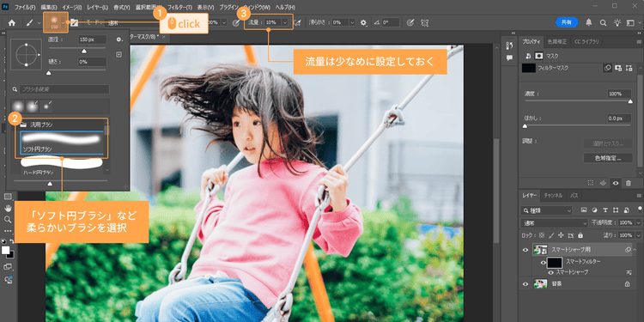Select the filter mask button in Properties
This screenshot has width=644, height=322.
pos(609,69)
